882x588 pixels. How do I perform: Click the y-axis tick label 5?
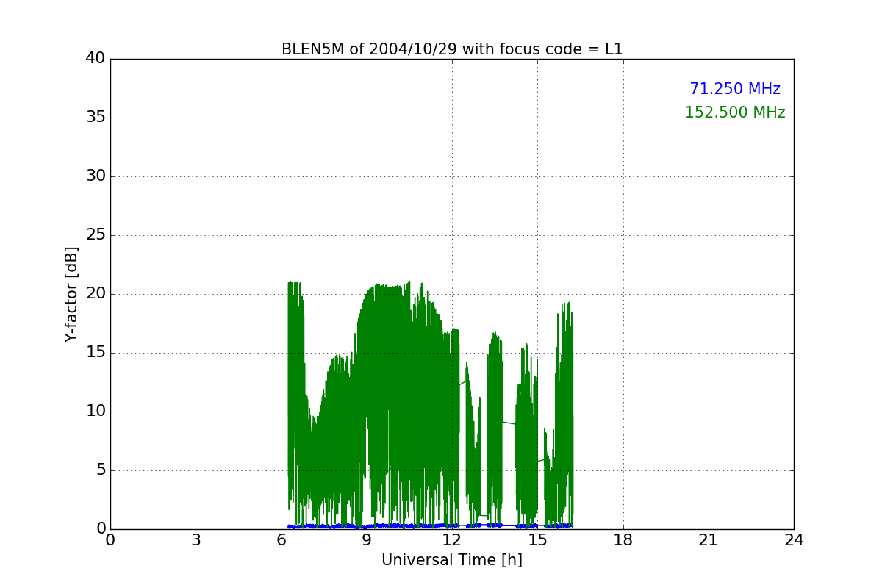[x=100, y=470]
